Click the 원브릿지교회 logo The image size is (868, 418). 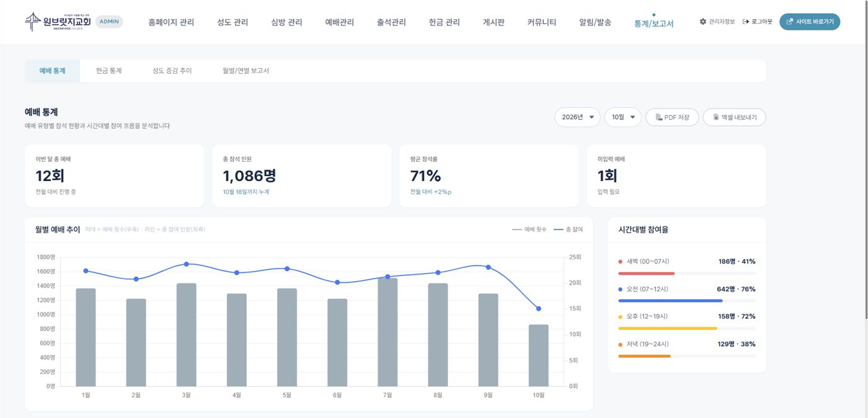(x=58, y=21)
